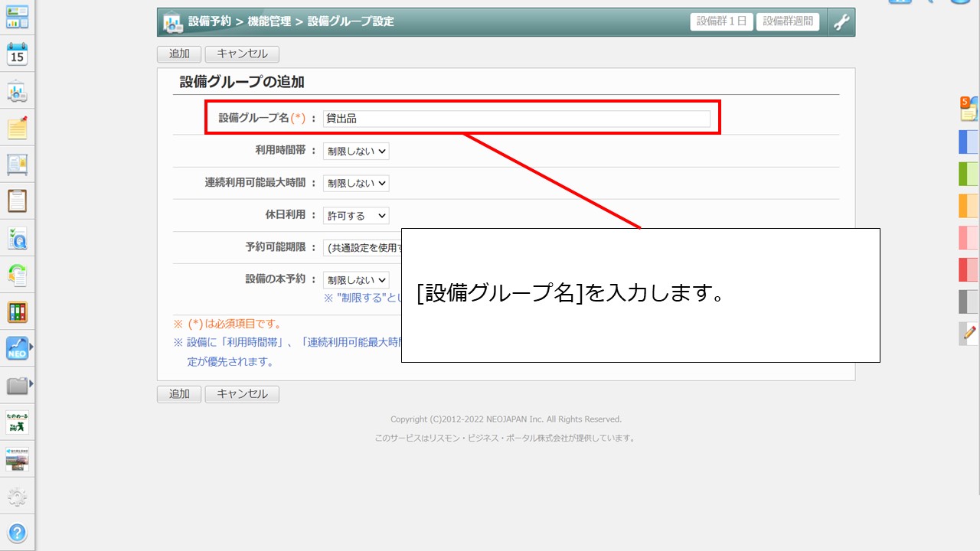
Task: Click the pencil edit icon on right edge
Action: click(x=969, y=333)
